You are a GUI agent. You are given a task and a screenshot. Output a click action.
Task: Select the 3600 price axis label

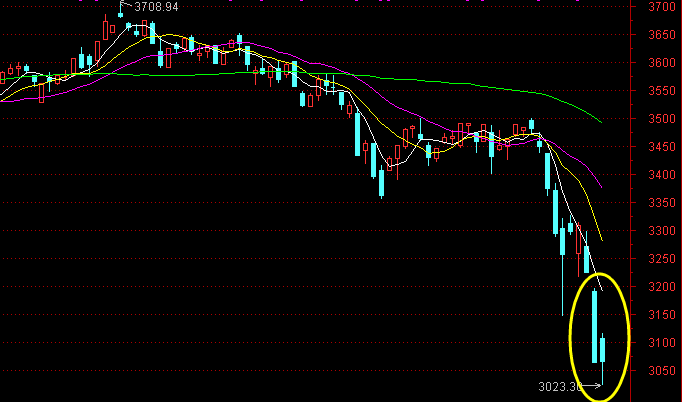pos(662,63)
